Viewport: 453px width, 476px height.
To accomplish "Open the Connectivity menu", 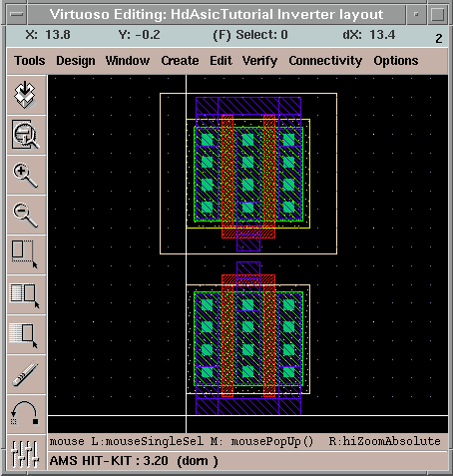I will pos(325,61).
